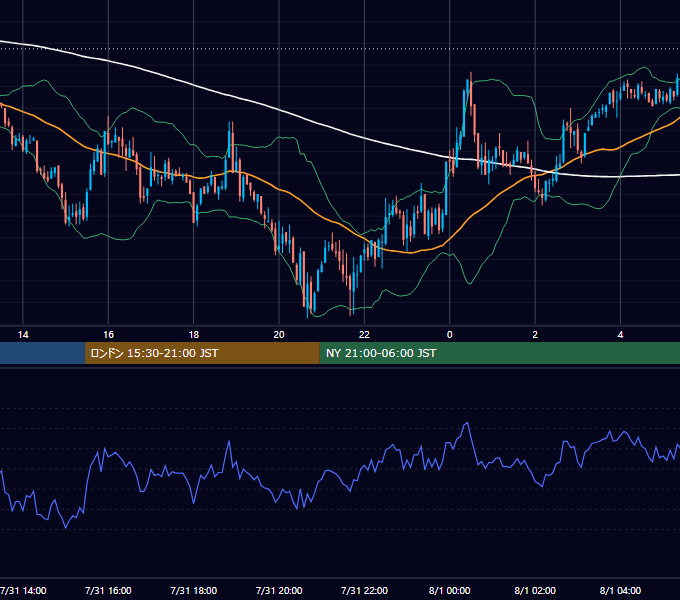Click the 8/1 04:00 timestamp label
The height and width of the screenshot is (600, 680).
tap(621, 590)
